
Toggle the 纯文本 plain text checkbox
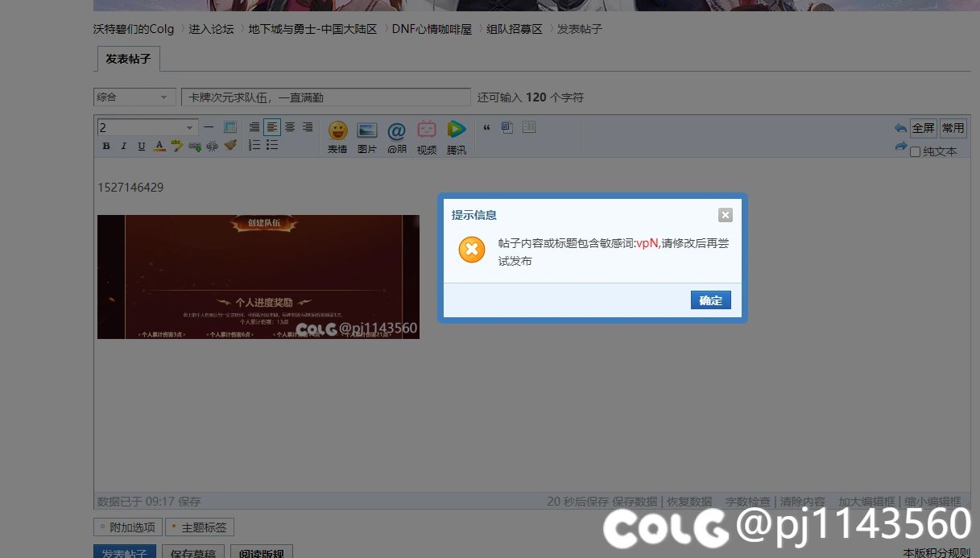(x=915, y=151)
